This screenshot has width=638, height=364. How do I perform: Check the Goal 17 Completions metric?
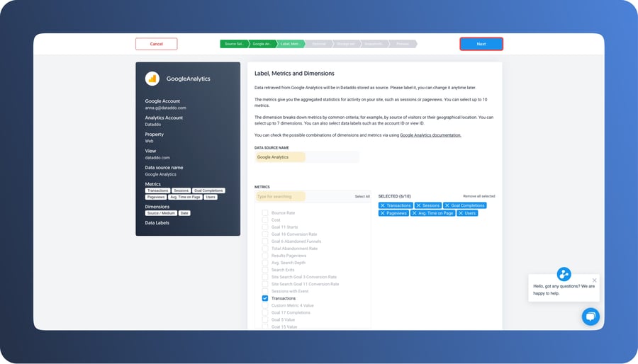(265, 312)
